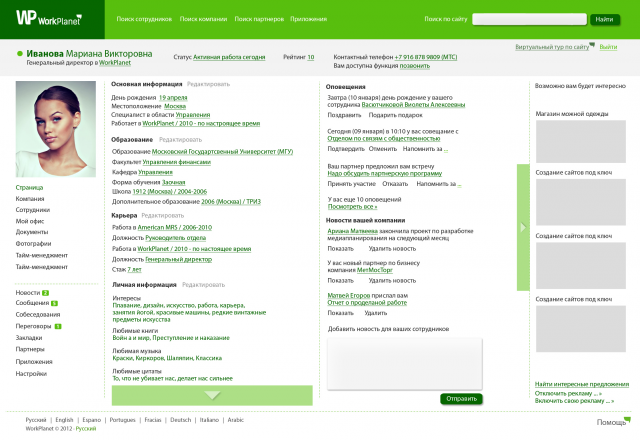This screenshot has width=640, height=440.
Task: Open Поиск сотрудников menu item
Action: tap(144, 19)
